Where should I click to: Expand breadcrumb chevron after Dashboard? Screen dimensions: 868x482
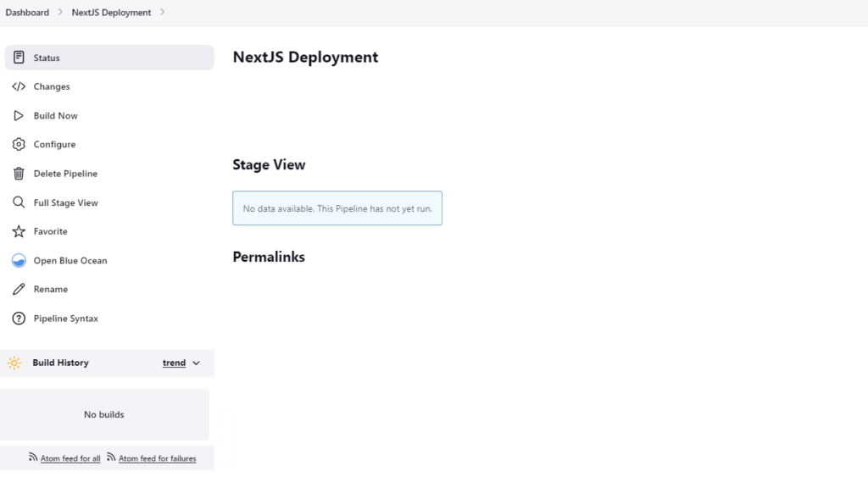(60, 12)
